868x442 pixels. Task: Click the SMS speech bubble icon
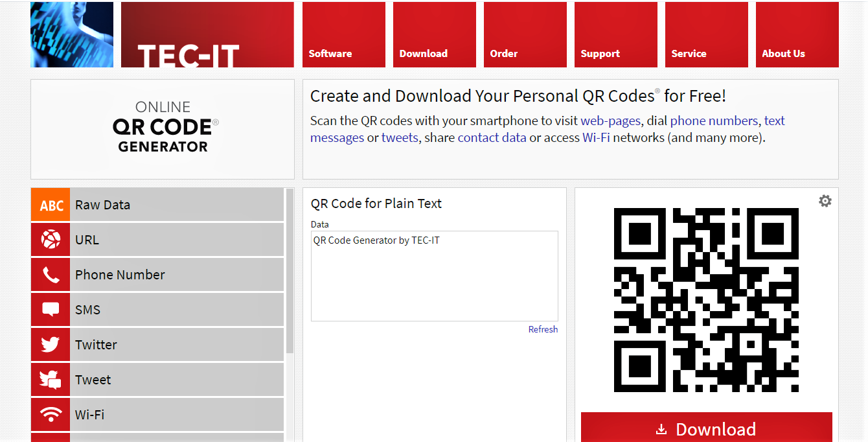[51, 310]
